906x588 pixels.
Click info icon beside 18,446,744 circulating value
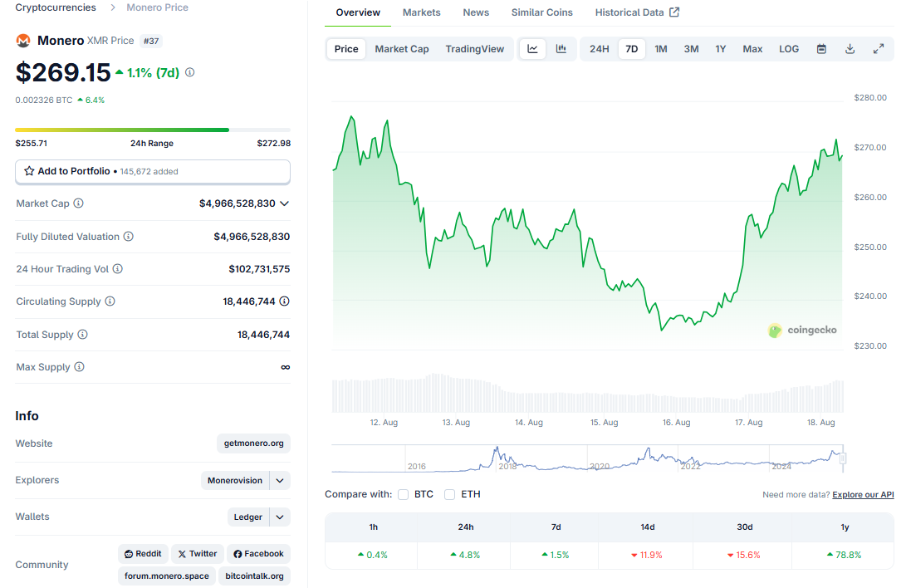click(x=284, y=301)
